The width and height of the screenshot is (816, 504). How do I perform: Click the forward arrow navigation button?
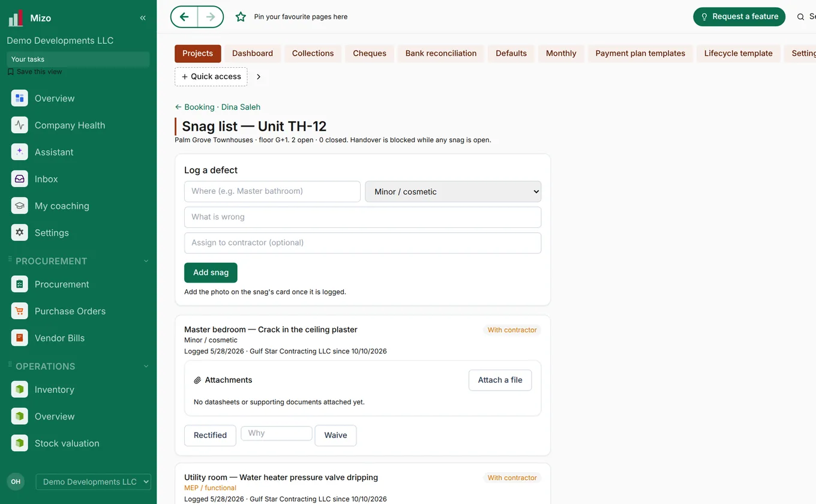(210, 17)
